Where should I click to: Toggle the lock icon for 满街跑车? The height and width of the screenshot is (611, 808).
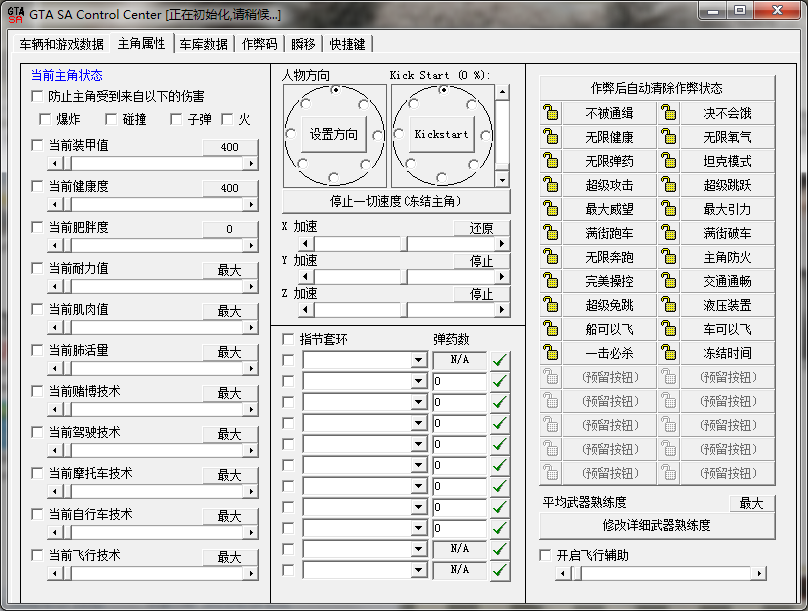[551, 233]
